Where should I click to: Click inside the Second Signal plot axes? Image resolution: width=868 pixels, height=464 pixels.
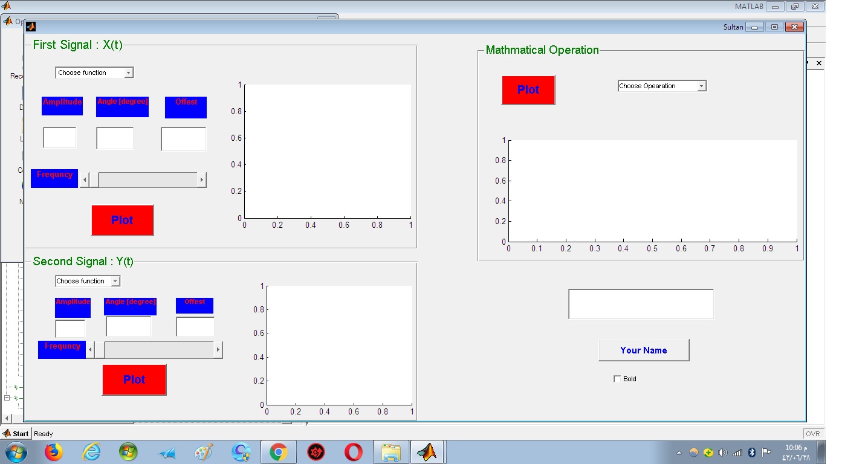tap(340, 345)
